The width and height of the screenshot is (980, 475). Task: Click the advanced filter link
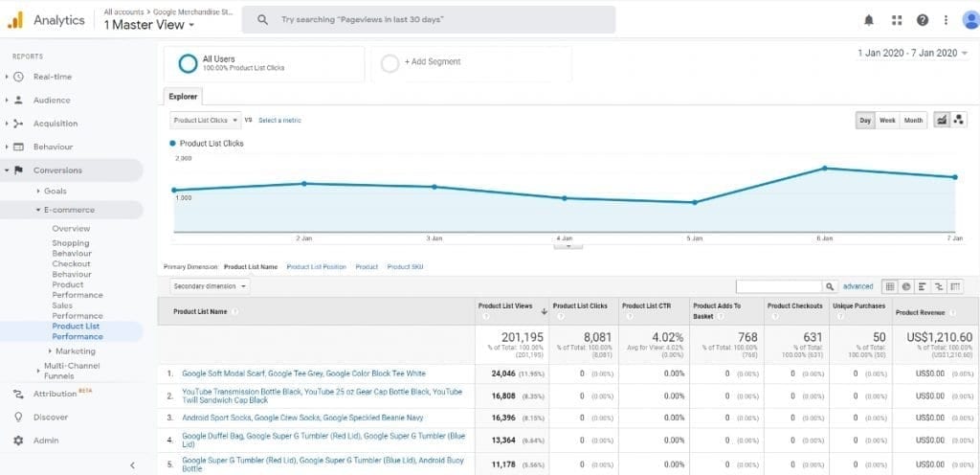click(858, 286)
